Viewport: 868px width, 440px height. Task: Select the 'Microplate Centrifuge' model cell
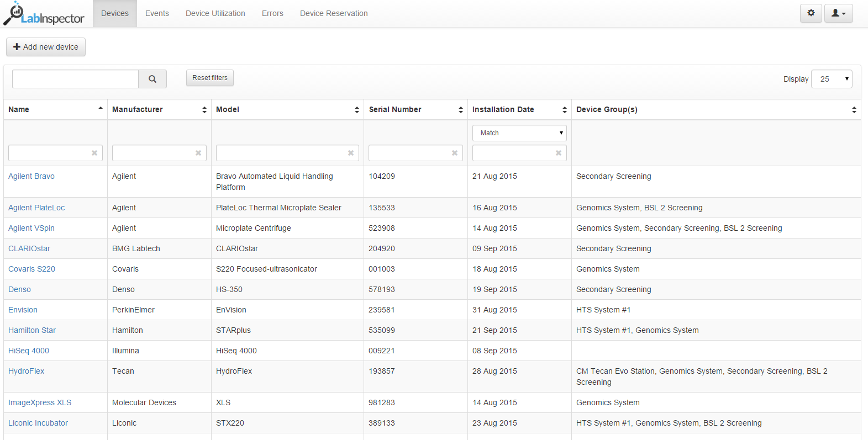click(287, 228)
